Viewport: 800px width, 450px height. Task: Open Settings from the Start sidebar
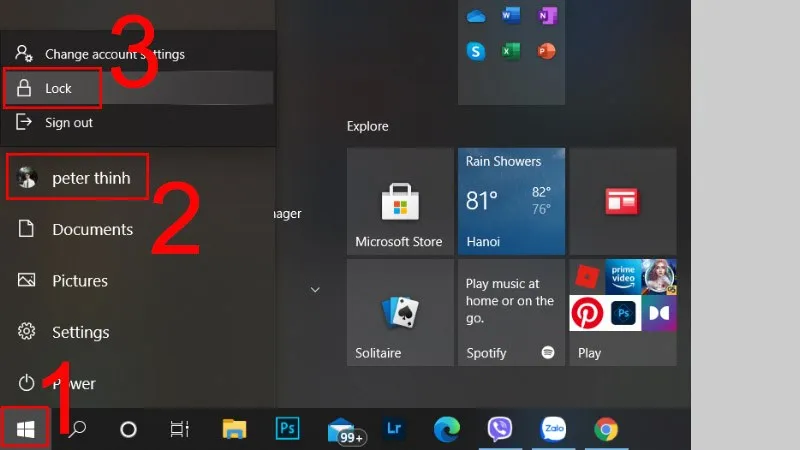pyautogui.click(x=80, y=332)
